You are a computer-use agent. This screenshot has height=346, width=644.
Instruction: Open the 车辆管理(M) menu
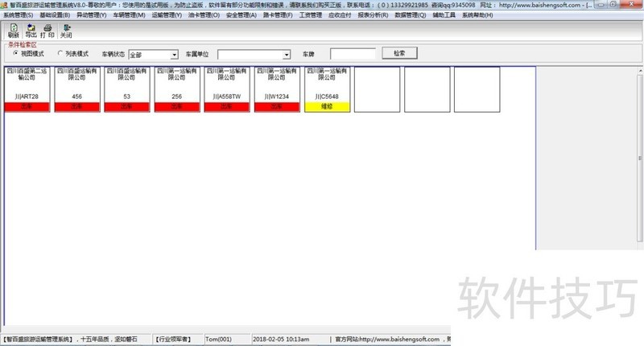pos(129,15)
